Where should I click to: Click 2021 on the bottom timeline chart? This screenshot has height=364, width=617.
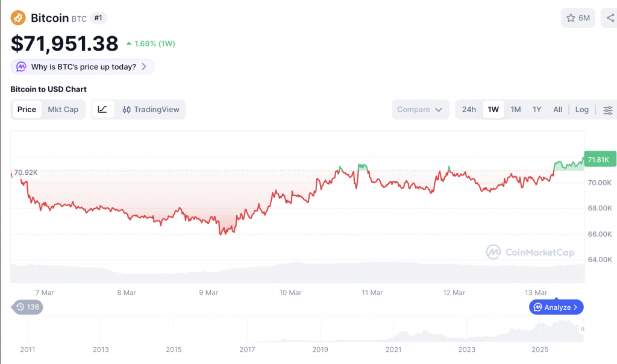(393, 350)
